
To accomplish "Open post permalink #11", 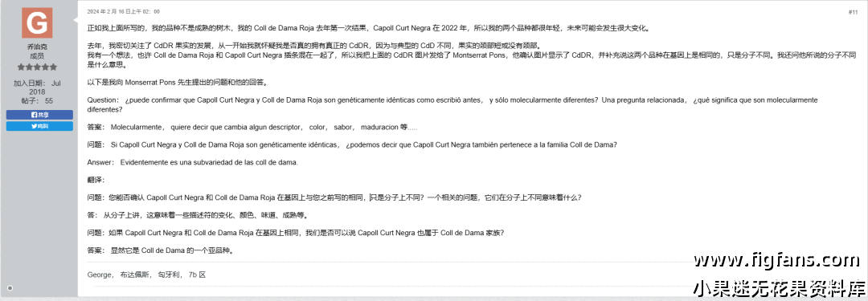I will click(x=853, y=11).
